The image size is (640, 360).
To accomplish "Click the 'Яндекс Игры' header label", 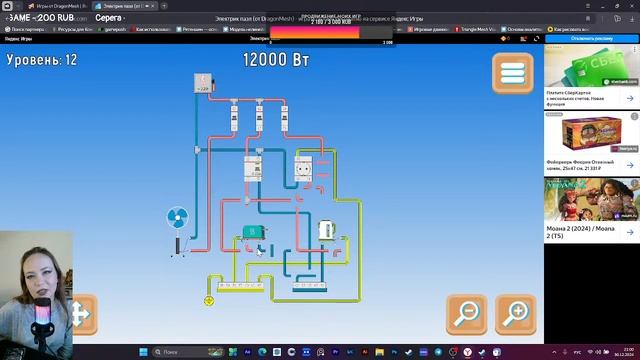I will coord(18,39).
